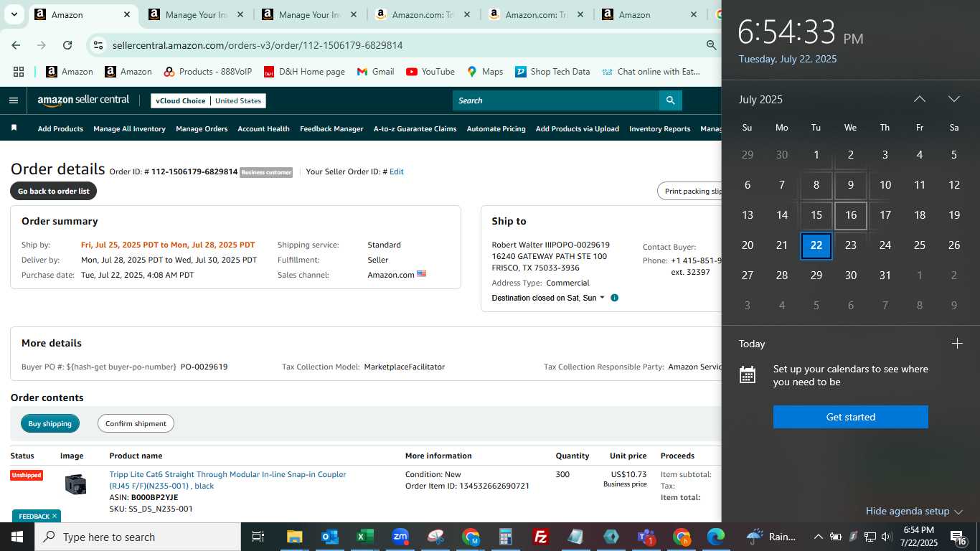Click the July 2025 calendar header
Viewport: 980px width, 551px height.
pyautogui.click(x=760, y=100)
